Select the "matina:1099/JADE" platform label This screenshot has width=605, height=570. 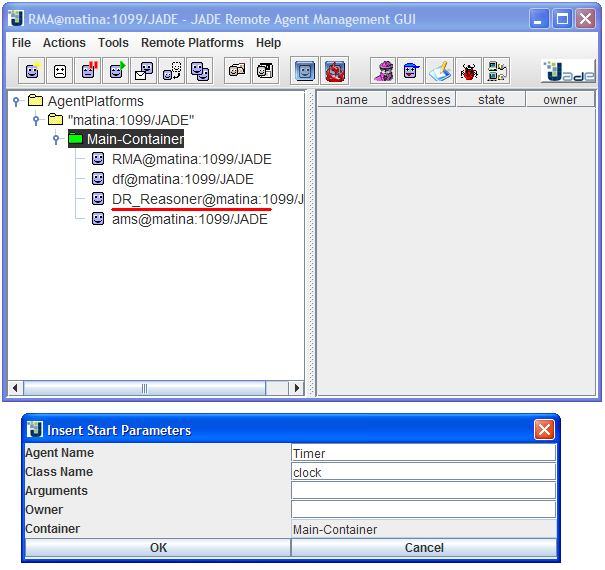[131, 120]
